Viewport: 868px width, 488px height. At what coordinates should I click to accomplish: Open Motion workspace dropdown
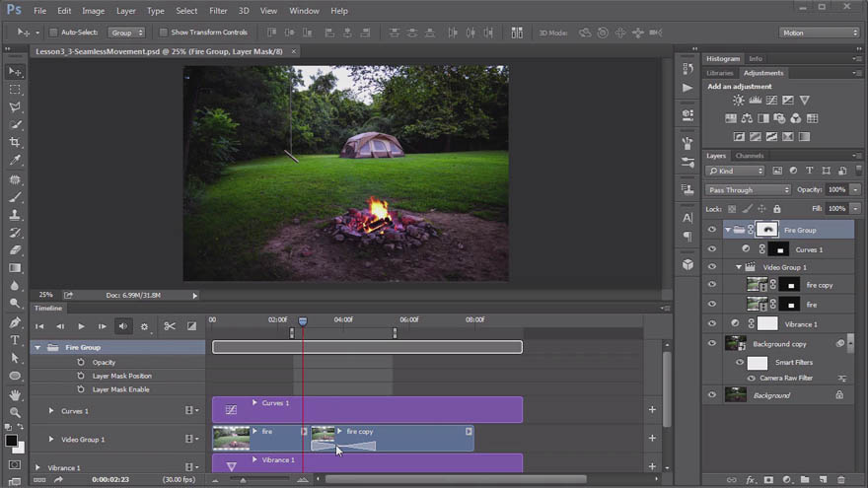[x=820, y=33]
